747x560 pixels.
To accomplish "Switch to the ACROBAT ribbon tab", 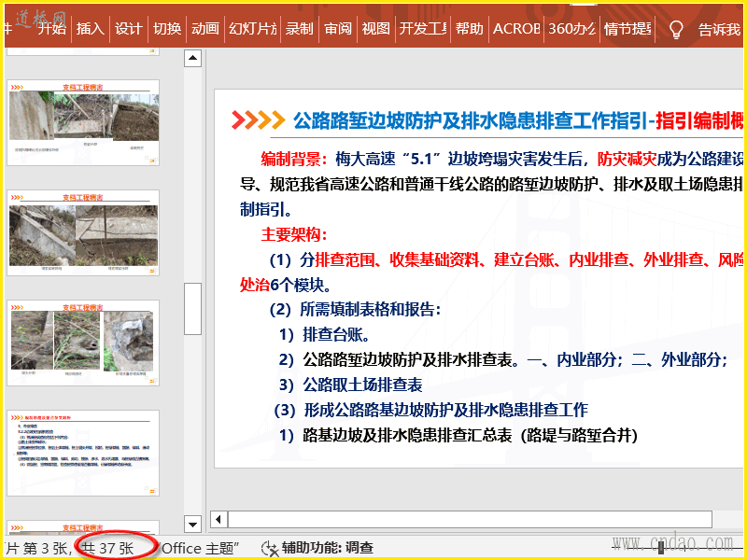I will click(x=516, y=29).
